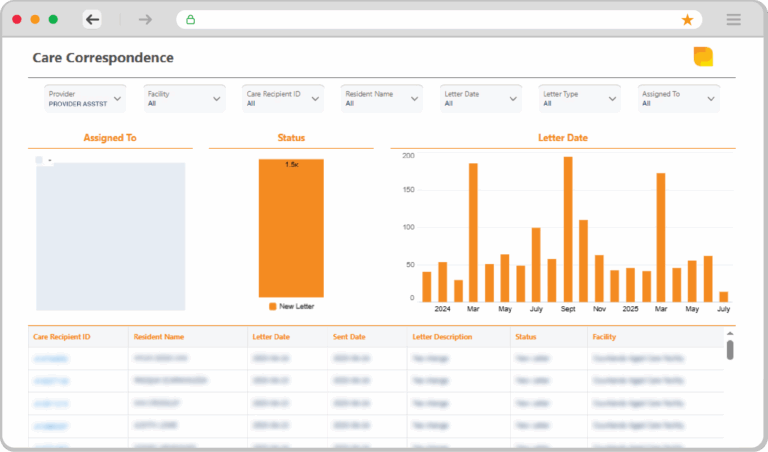Click the New Letter legend color swatch
768x452 pixels.
click(x=273, y=306)
